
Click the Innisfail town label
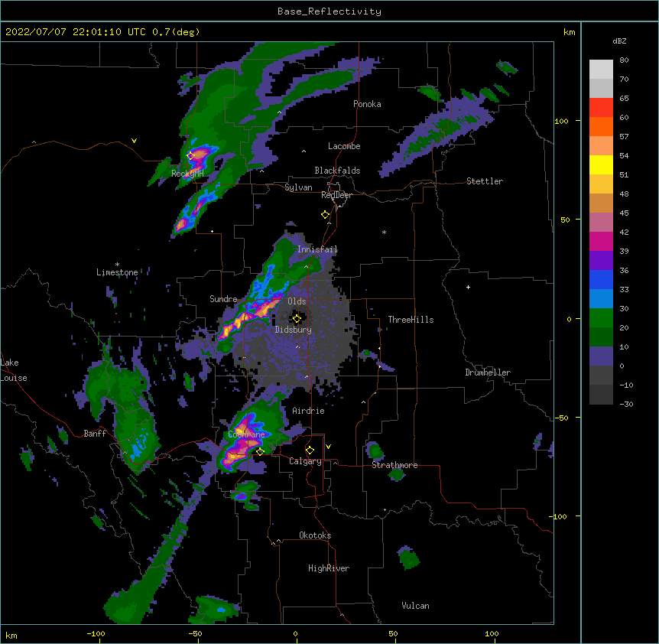pyautogui.click(x=317, y=249)
